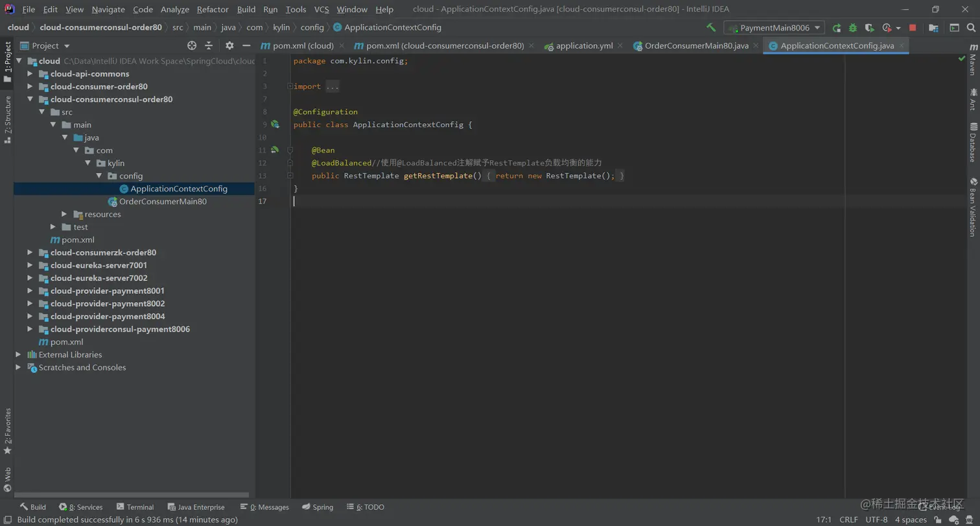Select Scratches and Consoles
This screenshot has width=980, height=526.
tap(82, 367)
